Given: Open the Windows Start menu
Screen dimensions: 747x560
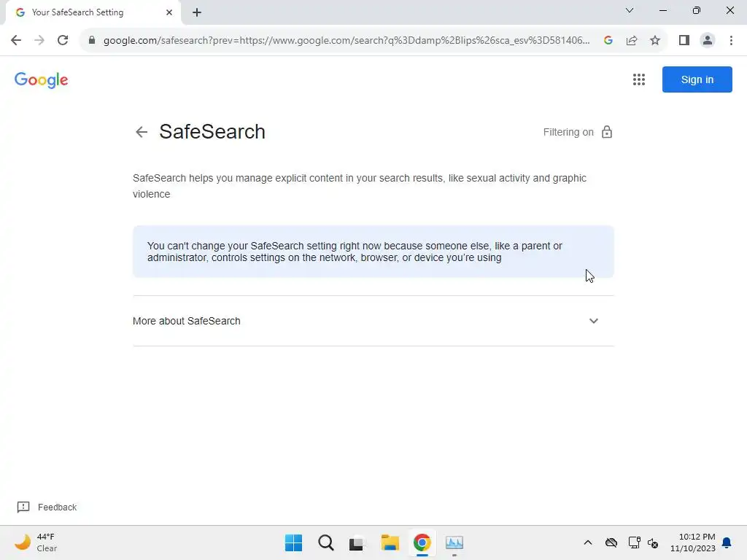Looking at the screenshot, I should pyautogui.click(x=293, y=542).
